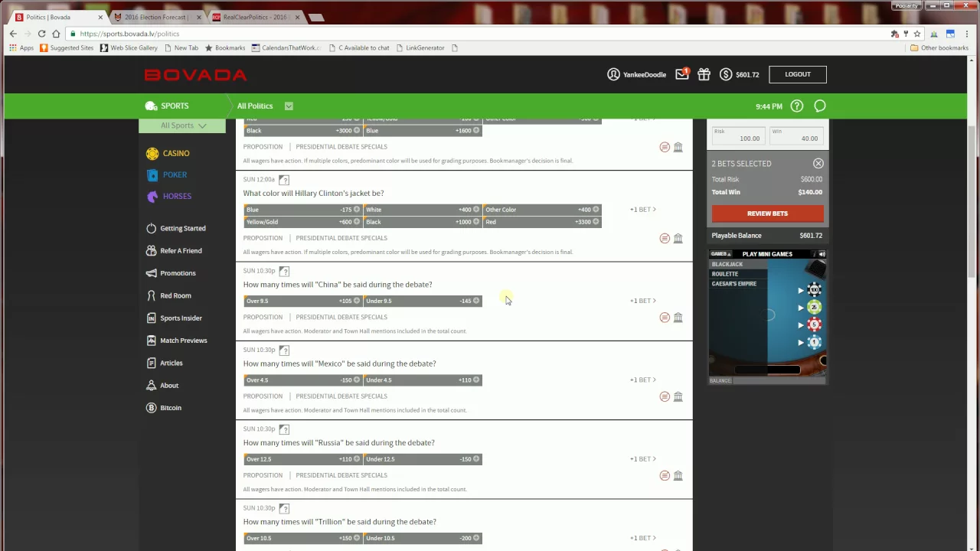Toggle the Blue -175 jacket bet

(x=302, y=209)
